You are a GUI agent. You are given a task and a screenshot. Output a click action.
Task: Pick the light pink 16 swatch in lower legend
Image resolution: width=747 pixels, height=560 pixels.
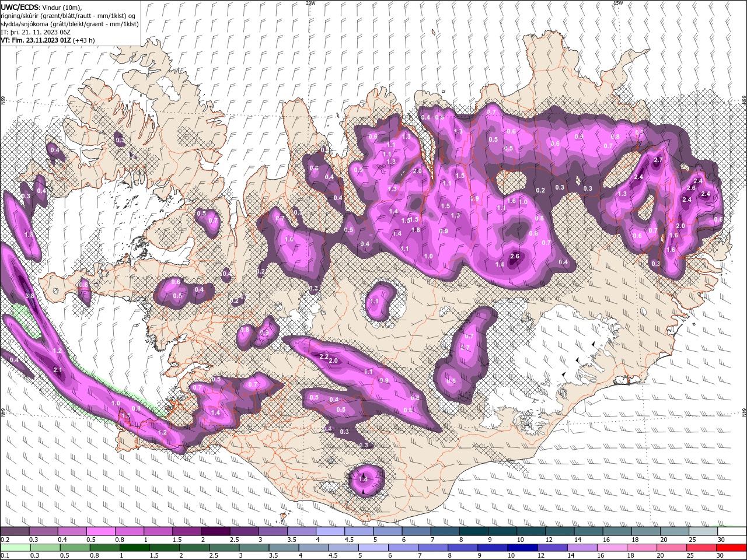point(611,547)
